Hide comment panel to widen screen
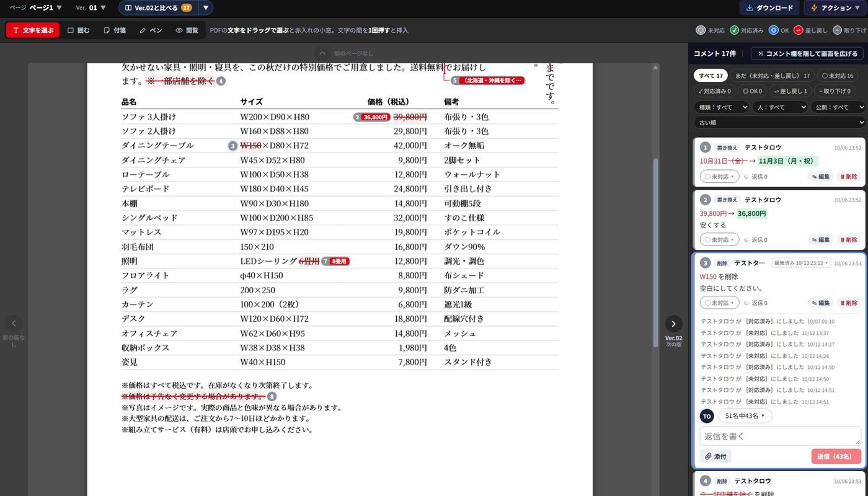Image resolution: width=868 pixels, height=496 pixels. click(x=807, y=54)
